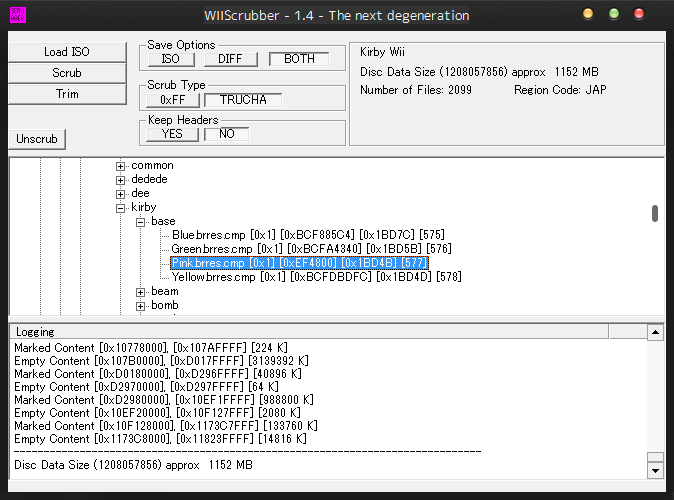Expand the common folder node

coord(121,166)
